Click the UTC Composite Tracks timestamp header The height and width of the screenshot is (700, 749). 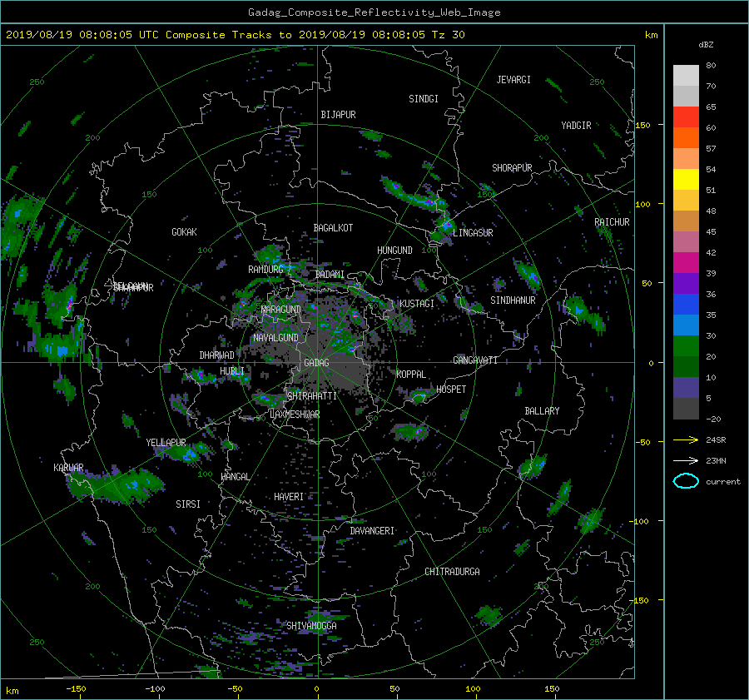pyautogui.click(x=235, y=35)
